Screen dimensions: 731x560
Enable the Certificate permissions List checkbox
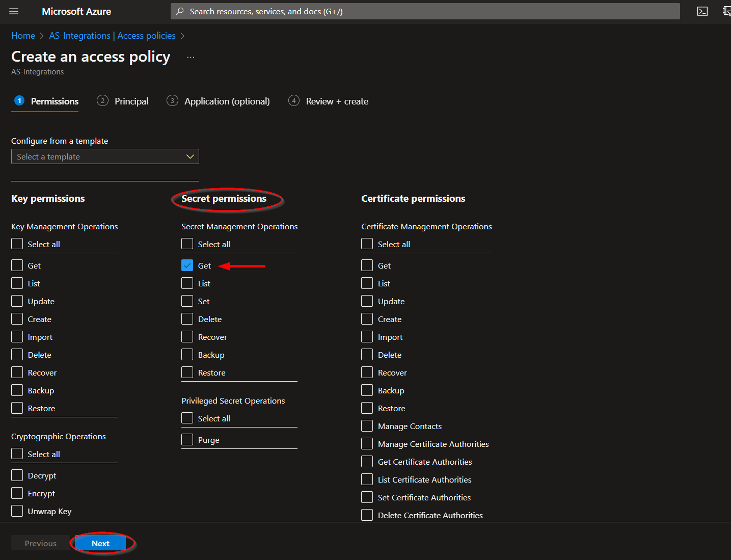(x=367, y=283)
